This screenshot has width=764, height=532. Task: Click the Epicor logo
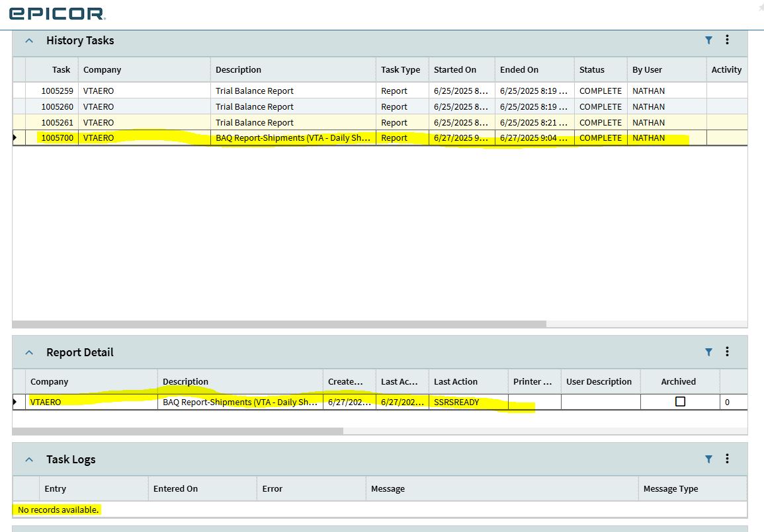[57, 14]
